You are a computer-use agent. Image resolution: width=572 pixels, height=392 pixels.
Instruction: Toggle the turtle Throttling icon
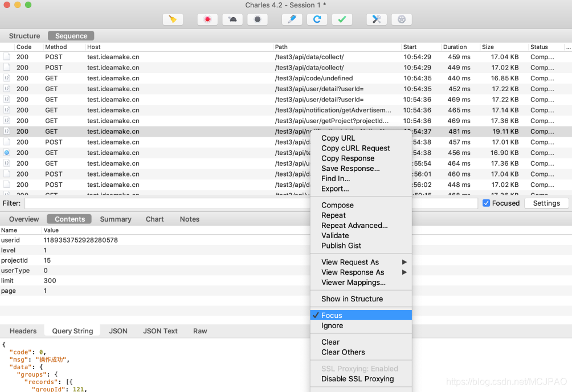tap(232, 19)
